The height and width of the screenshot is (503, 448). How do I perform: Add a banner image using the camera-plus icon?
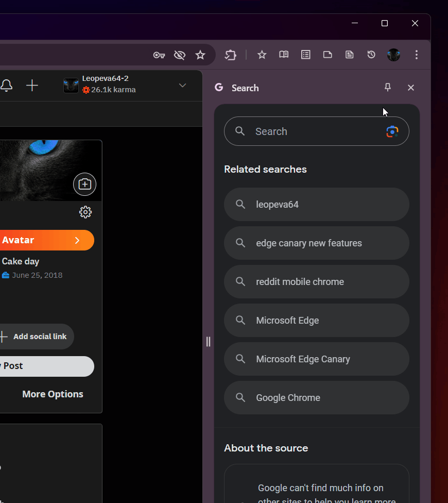[x=84, y=184]
